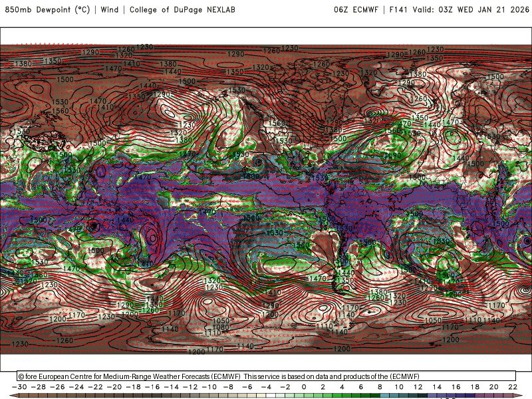The width and height of the screenshot is (532, 399).
Task: Click the '0' color scale label
Action: point(304,387)
